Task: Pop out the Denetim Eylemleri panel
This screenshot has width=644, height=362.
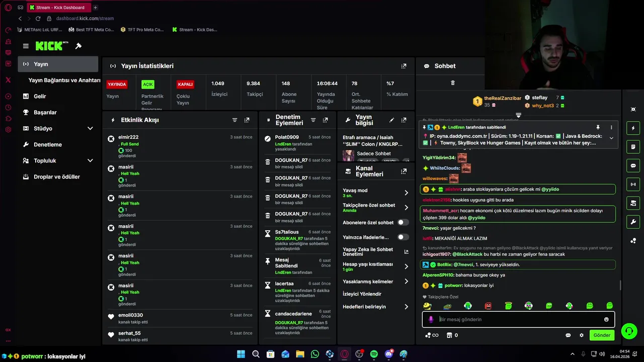Action: coord(325,120)
